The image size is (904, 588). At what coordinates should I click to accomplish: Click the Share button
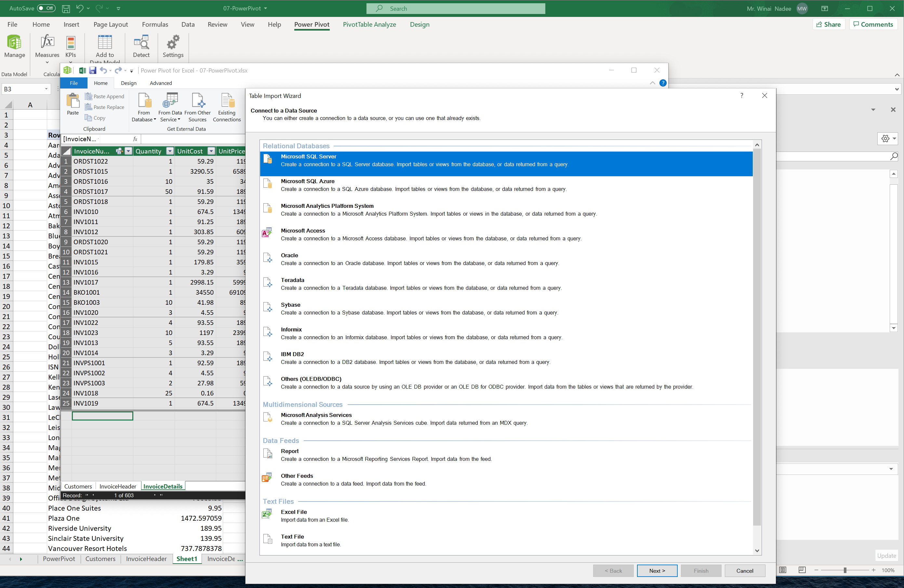tap(829, 24)
